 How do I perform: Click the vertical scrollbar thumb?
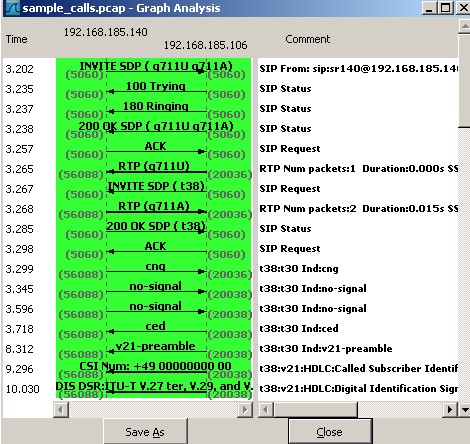pos(464,80)
